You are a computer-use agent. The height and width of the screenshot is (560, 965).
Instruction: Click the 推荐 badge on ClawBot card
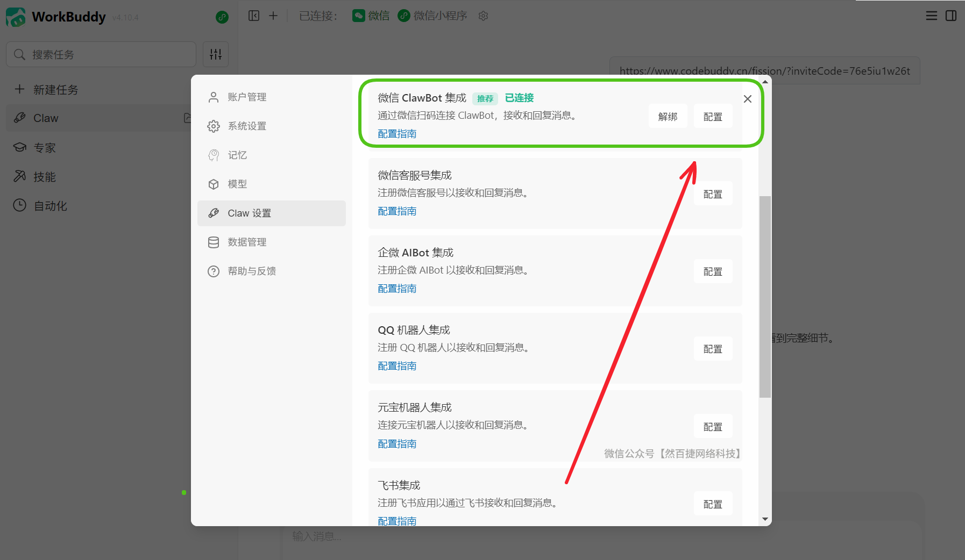pyautogui.click(x=485, y=98)
